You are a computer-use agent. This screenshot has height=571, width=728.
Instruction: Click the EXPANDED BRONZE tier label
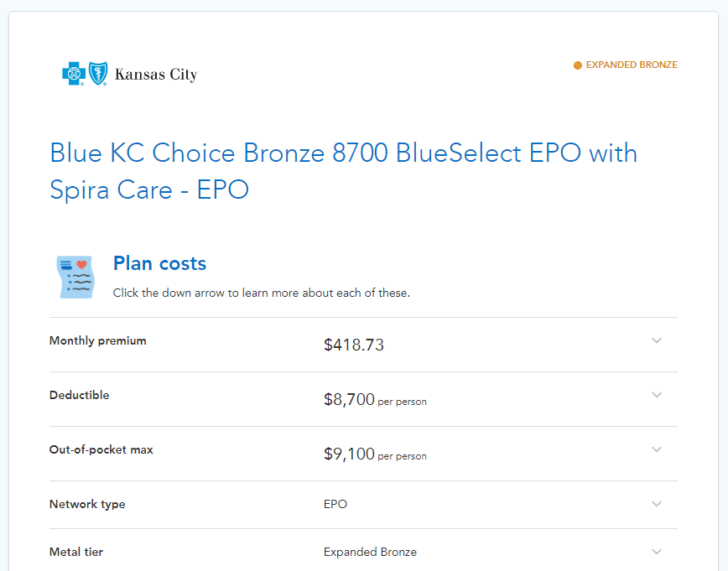tap(632, 65)
